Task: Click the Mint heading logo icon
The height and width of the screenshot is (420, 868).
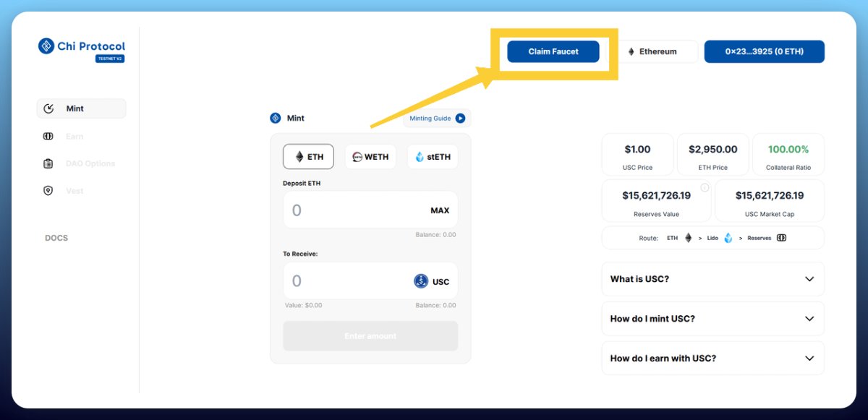Action: (276, 118)
